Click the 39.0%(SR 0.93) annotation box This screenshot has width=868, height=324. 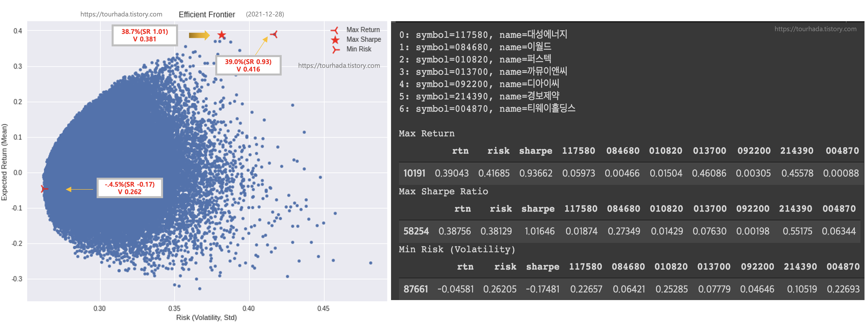(x=248, y=65)
